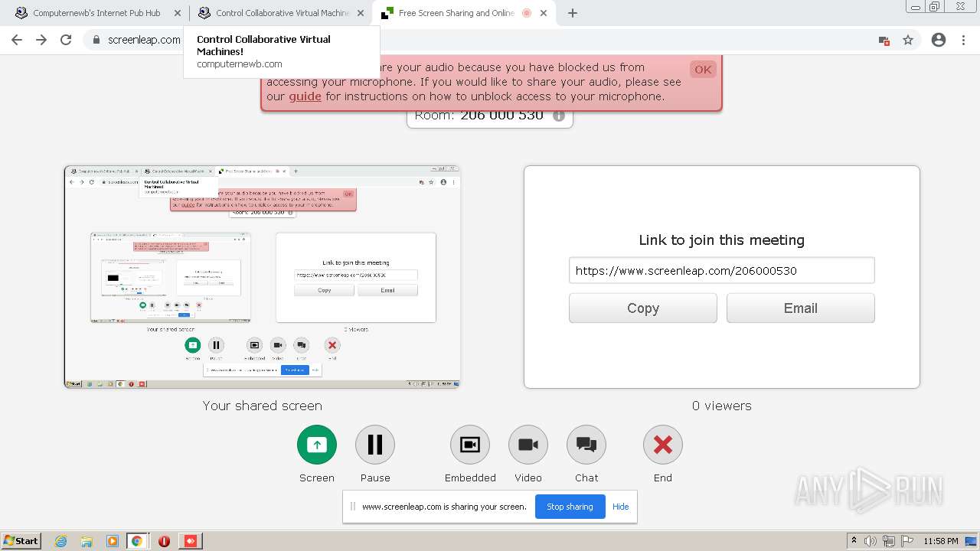
Task: Switch to Control Collaborative Virtual Machines tab
Action: pos(281,13)
